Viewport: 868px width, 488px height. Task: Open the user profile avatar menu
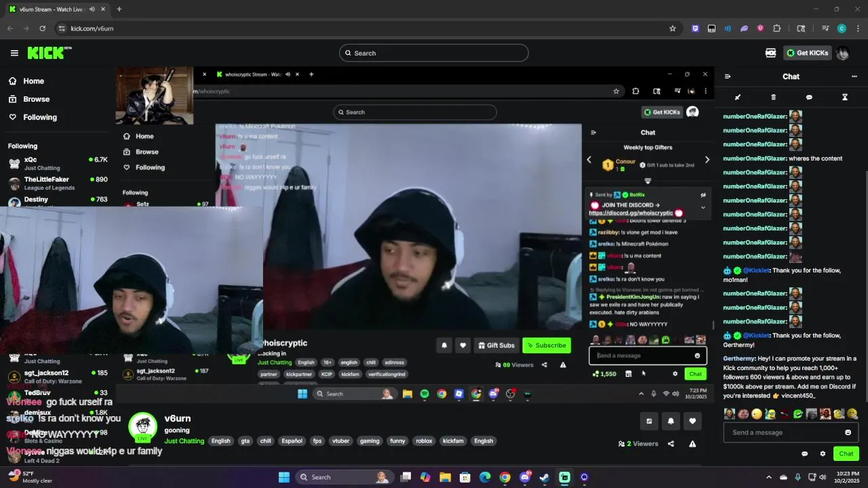point(843,53)
